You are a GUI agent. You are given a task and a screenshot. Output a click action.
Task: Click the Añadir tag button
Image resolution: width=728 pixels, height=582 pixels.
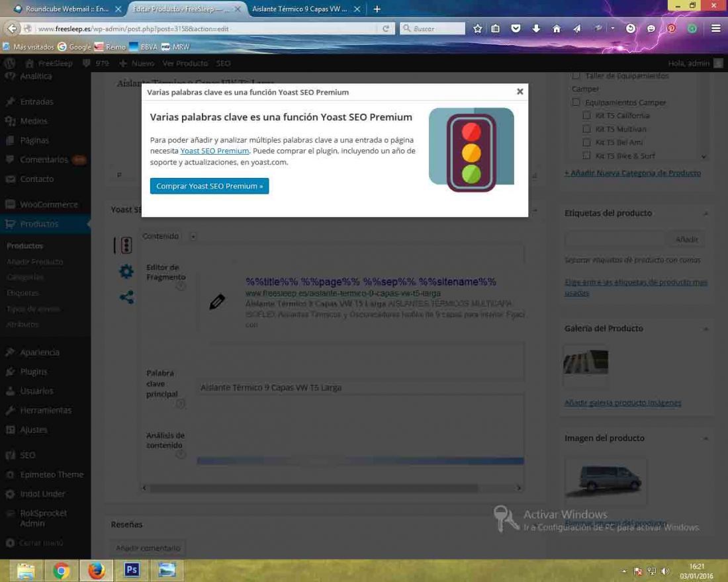(x=686, y=239)
